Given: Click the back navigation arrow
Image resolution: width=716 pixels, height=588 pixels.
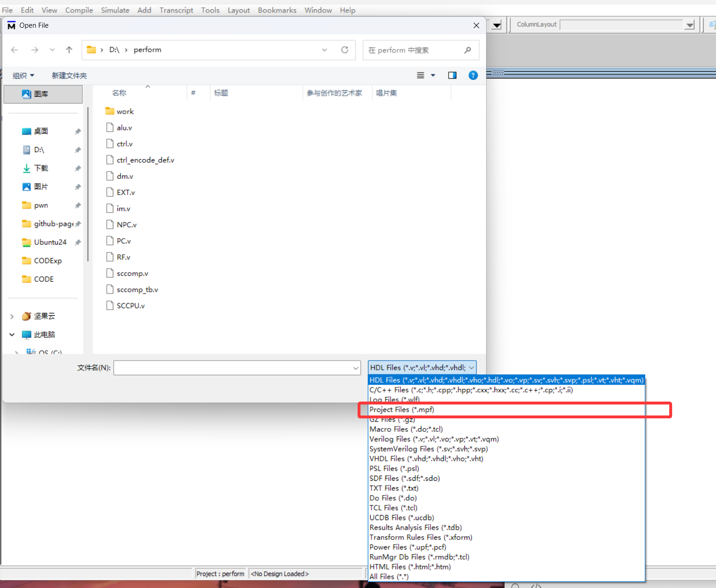Looking at the screenshot, I should tap(14, 50).
